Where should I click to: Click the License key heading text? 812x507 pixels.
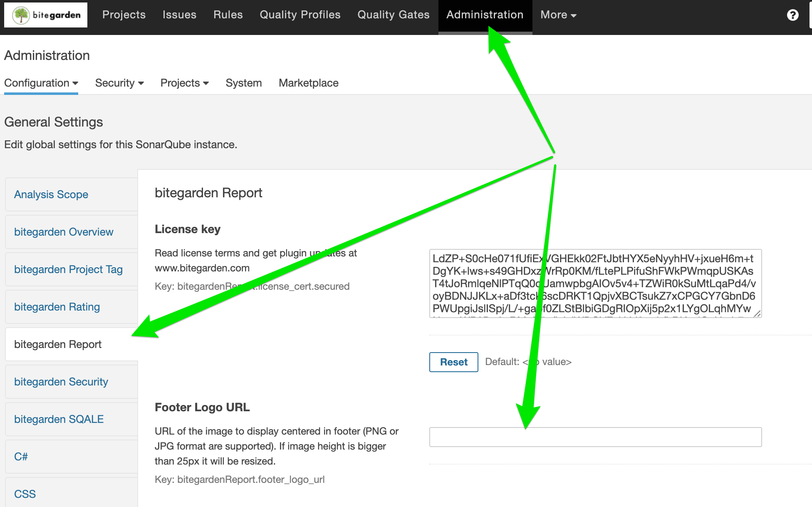point(188,229)
